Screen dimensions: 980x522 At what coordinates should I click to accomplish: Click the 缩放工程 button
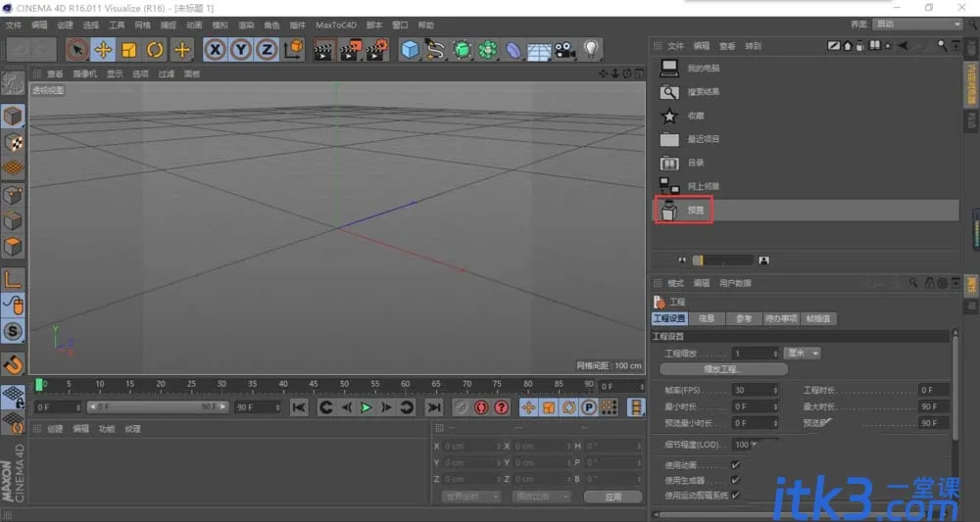coord(723,369)
